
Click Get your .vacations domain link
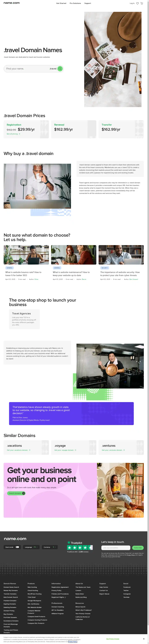[x=18, y=450]
